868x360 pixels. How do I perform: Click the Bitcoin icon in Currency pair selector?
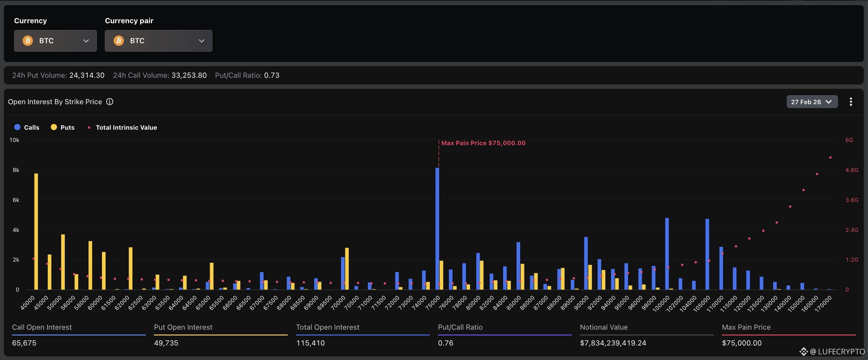coord(119,41)
